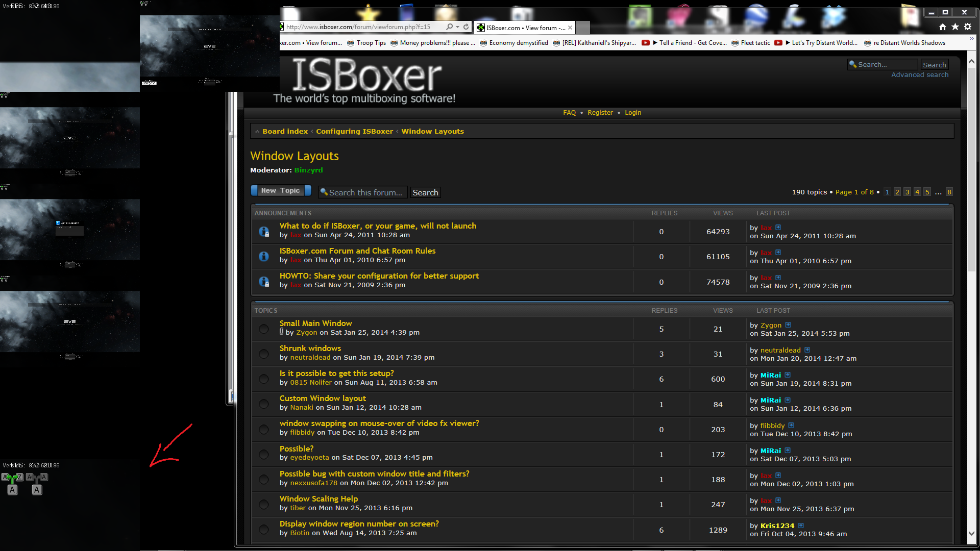The width and height of the screenshot is (980, 551).
Task: Open the topic 'Is it possible to get this setup?'
Action: pos(336,373)
